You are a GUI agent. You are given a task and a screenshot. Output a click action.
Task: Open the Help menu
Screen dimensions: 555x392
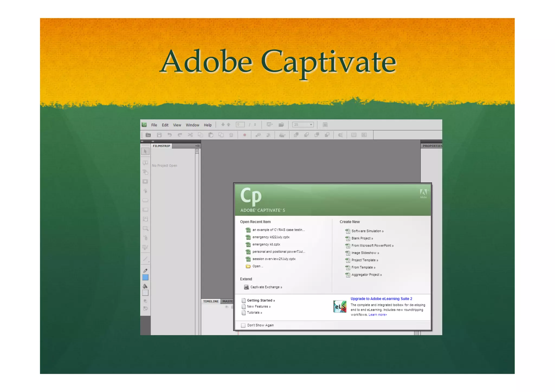(x=208, y=125)
